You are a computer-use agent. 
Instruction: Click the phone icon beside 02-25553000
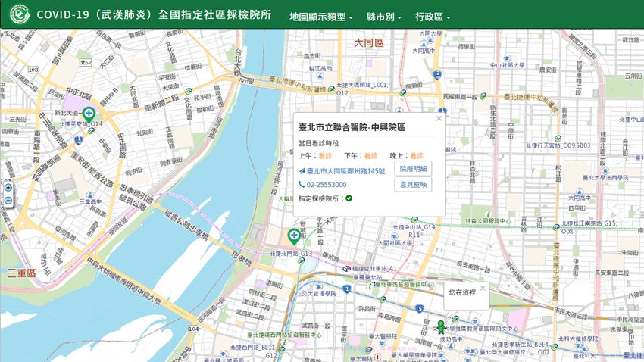point(302,185)
